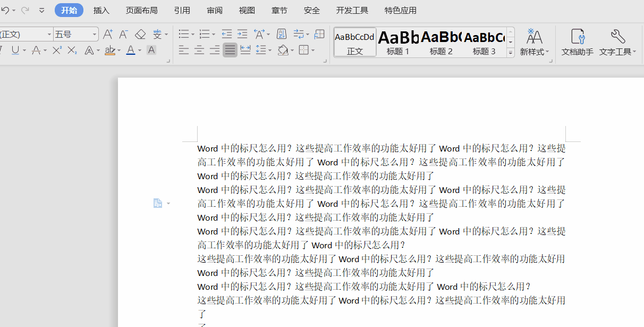
Task: Open the 安全 tab
Action: [x=312, y=10]
